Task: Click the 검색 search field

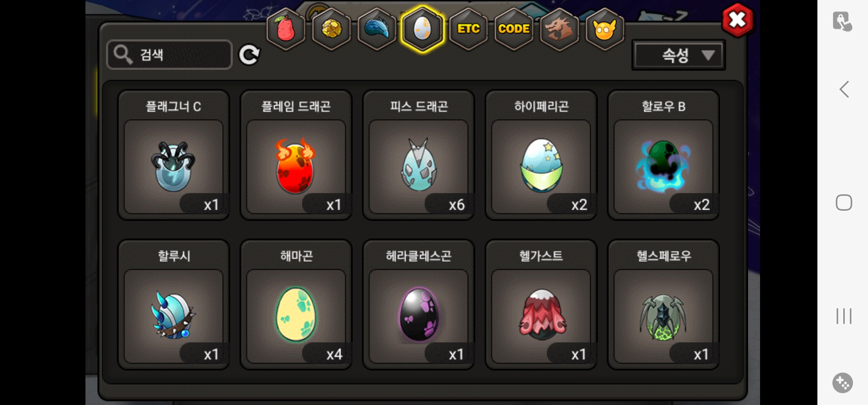Action: click(169, 55)
